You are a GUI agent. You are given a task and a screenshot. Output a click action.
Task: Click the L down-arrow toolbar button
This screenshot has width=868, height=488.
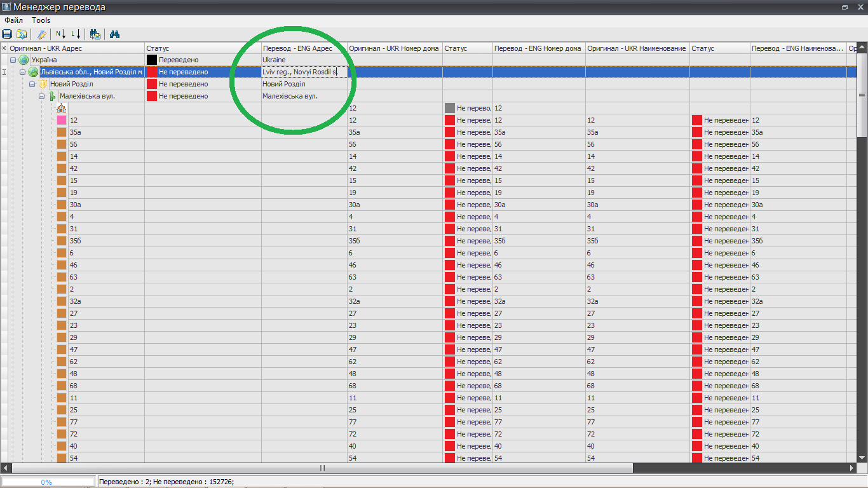coord(76,34)
